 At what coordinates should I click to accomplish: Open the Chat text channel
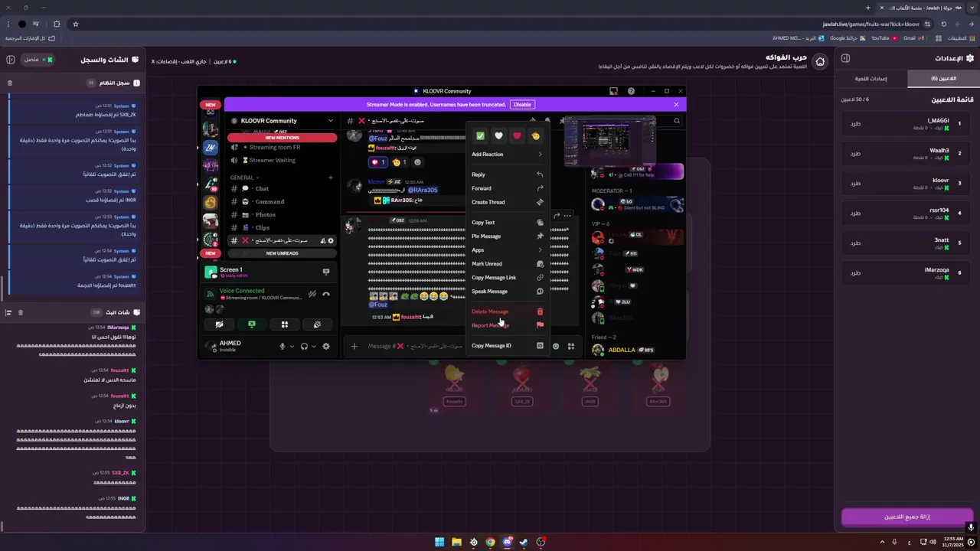(282, 188)
